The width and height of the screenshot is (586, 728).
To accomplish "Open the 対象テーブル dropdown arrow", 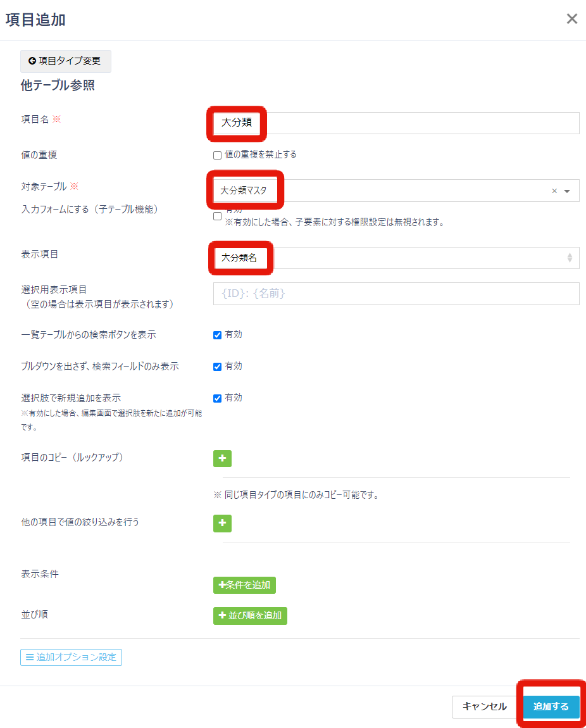I will pos(567,191).
